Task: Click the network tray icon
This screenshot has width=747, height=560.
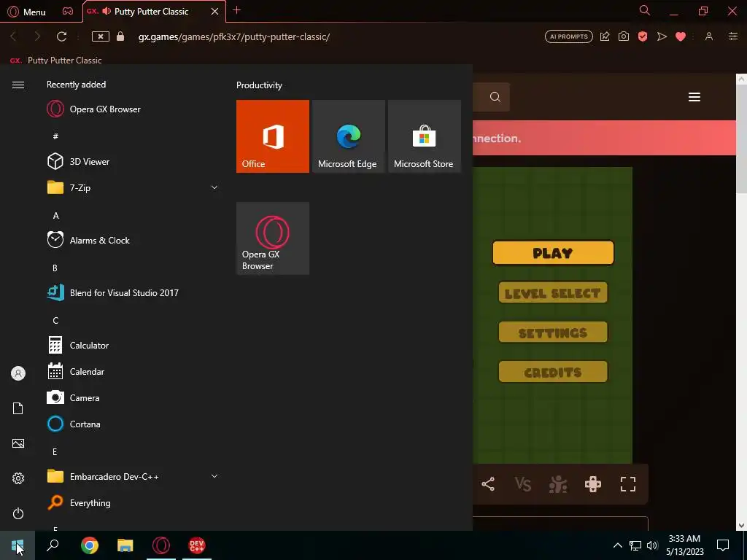Action: pyautogui.click(x=635, y=545)
